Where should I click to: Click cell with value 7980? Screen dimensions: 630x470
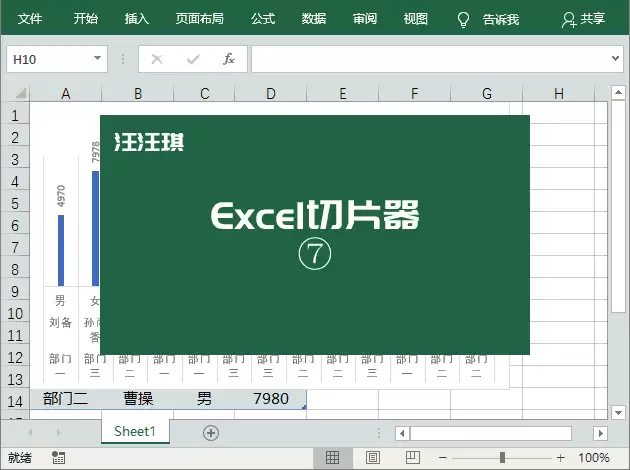click(271, 399)
